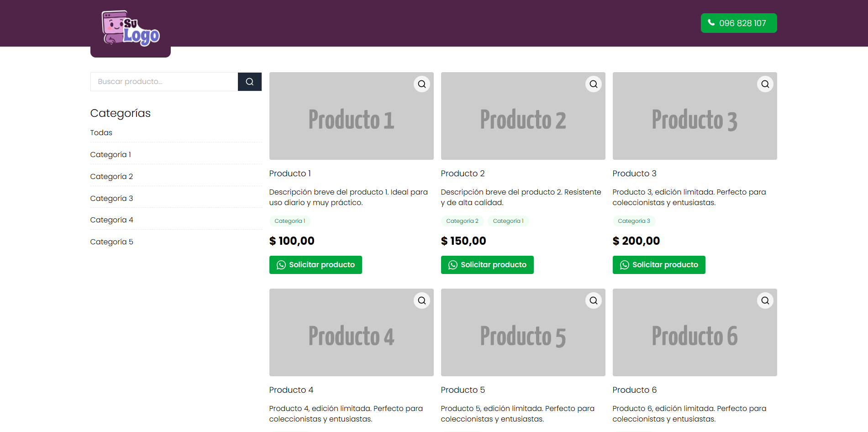Click Solicitar producto for Producto 3

658,265
